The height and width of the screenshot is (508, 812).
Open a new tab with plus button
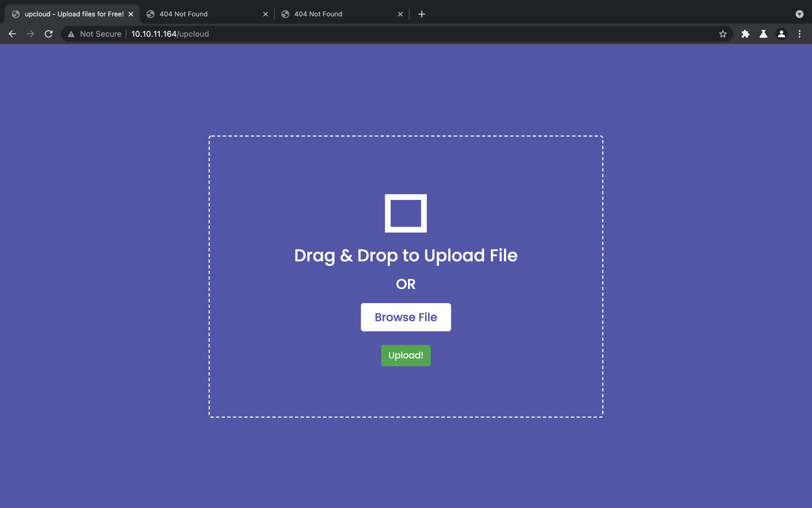click(422, 14)
